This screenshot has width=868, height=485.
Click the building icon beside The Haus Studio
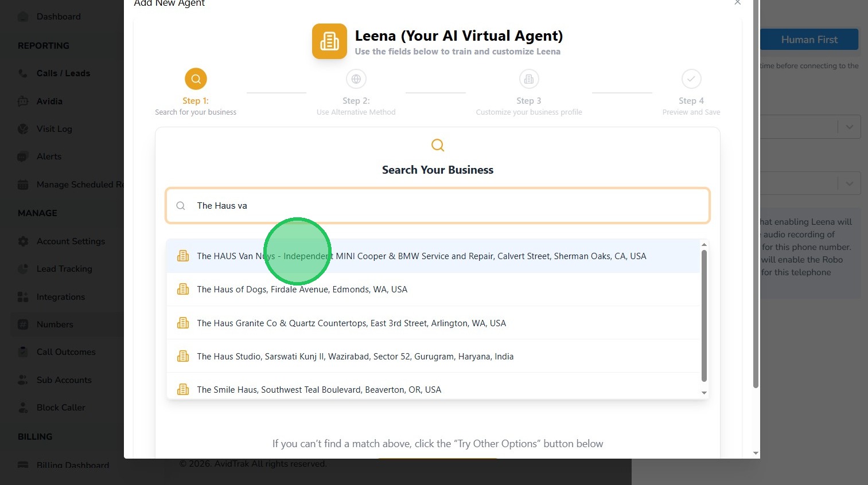pos(183,357)
